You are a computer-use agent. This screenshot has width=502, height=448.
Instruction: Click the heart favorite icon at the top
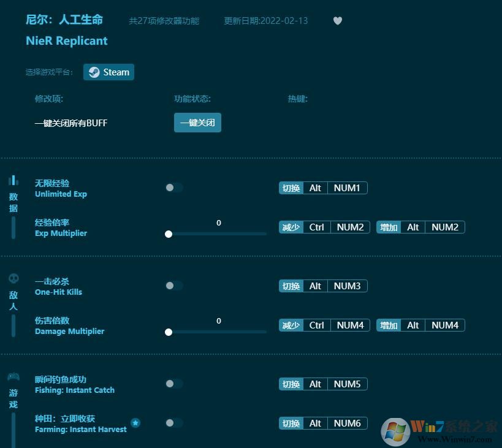pyautogui.click(x=337, y=20)
